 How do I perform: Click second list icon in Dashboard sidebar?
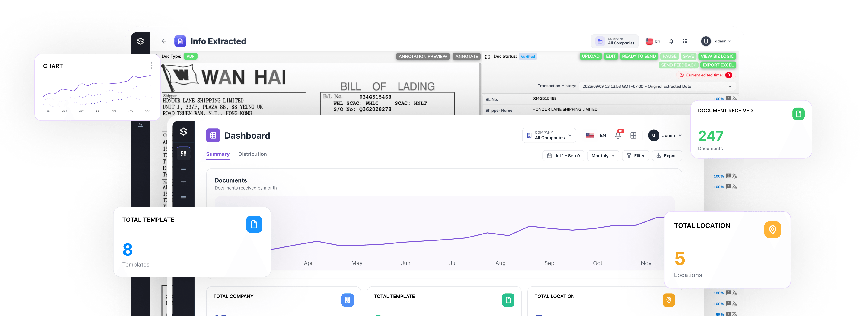tap(183, 183)
